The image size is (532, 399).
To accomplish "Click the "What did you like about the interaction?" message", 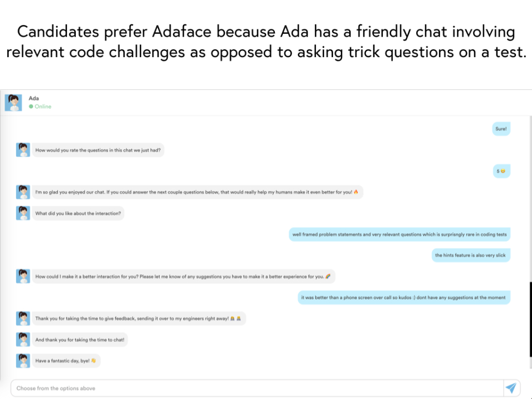I will tap(78, 213).
